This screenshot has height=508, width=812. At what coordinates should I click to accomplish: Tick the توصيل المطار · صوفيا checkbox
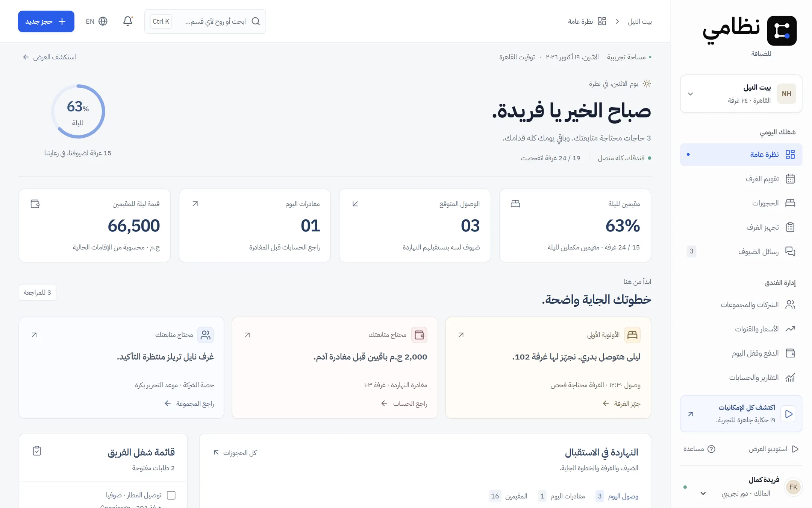171,495
